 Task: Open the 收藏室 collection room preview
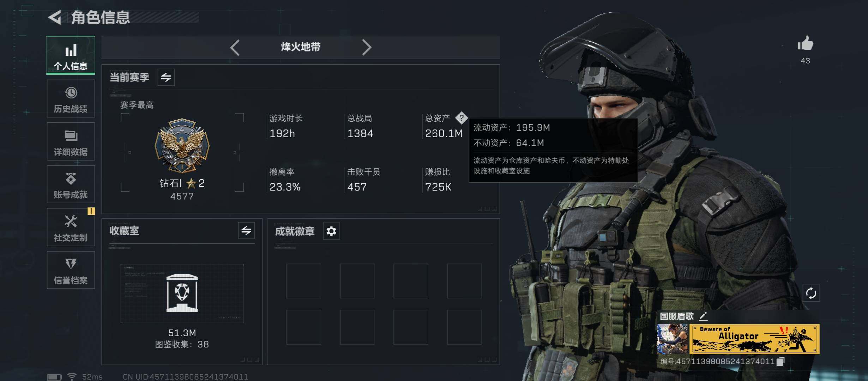coord(182,294)
